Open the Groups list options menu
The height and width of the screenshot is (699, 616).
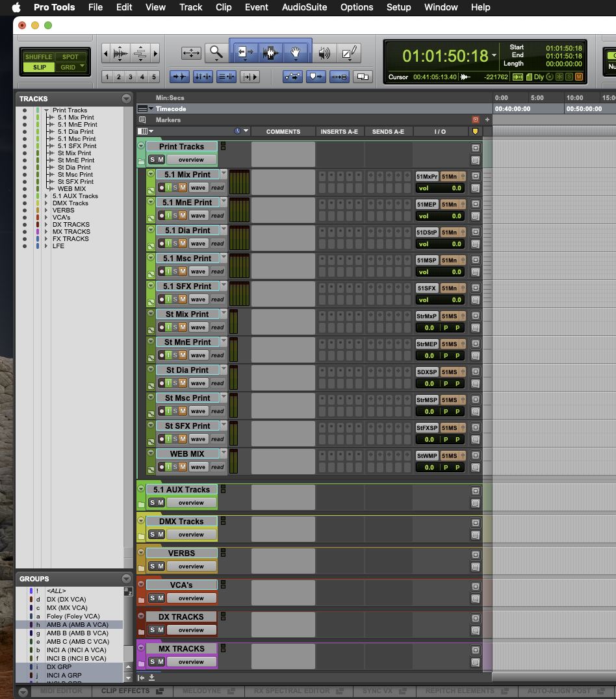[x=126, y=579]
